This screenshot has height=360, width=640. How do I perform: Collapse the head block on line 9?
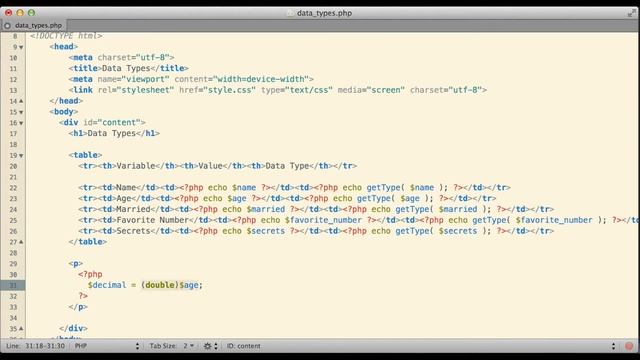pyautogui.click(x=21, y=47)
